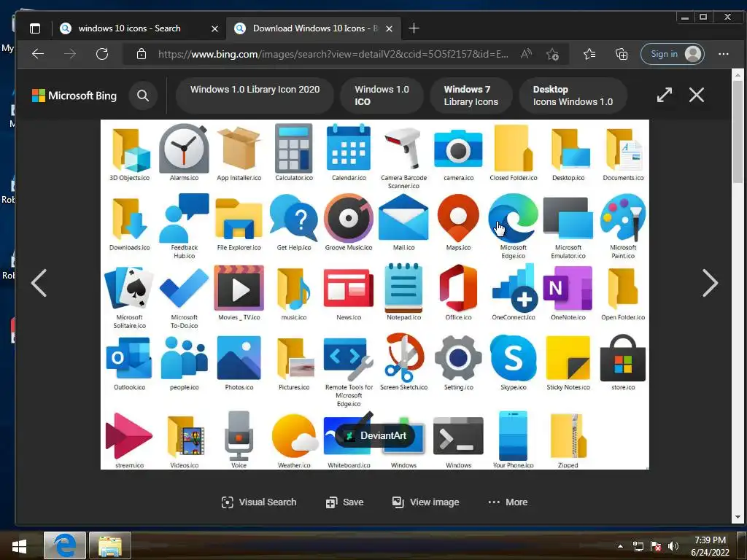The height and width of the screenshot is (560, 747).
Task: Close the 'Download Windows 10 Icons' tab
Action: (390, 28)
